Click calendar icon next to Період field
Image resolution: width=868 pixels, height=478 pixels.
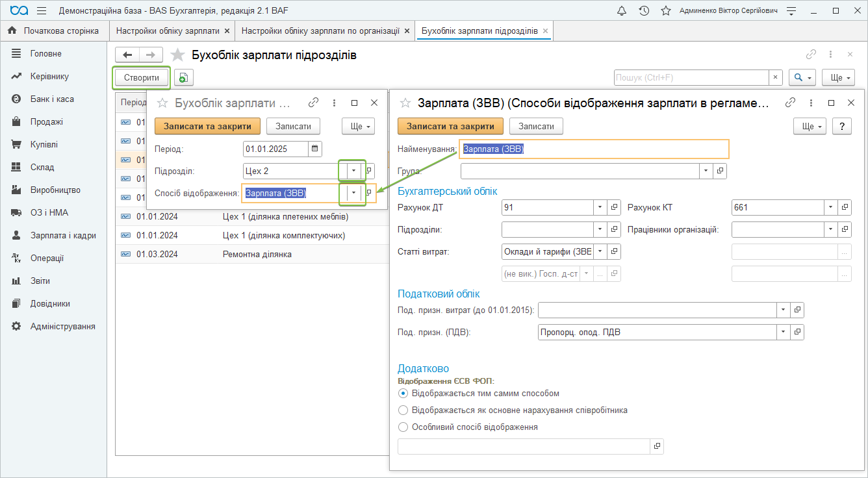coord(315,149)
